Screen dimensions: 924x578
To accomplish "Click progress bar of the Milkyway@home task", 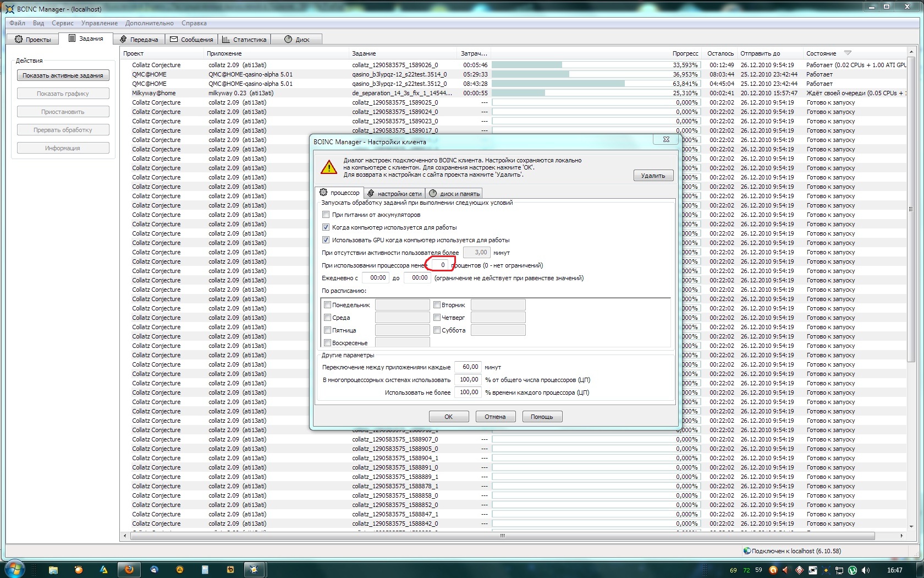I will [x=596, y=93].
